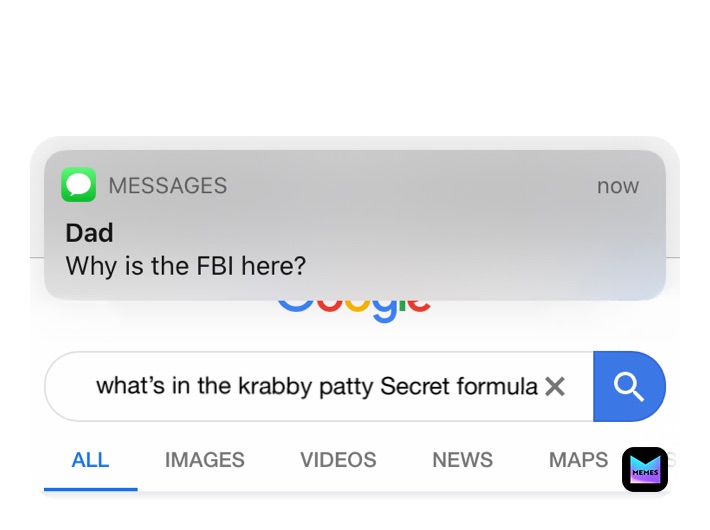Tap the "now" notification timestamp
The width and height of the screenshot is (710, 530).
click(x=617, y=186)
